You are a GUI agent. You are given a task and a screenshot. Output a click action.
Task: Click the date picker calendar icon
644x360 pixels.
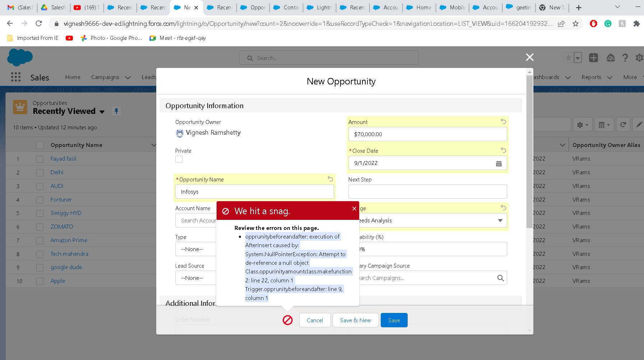[x=499, y=163]
